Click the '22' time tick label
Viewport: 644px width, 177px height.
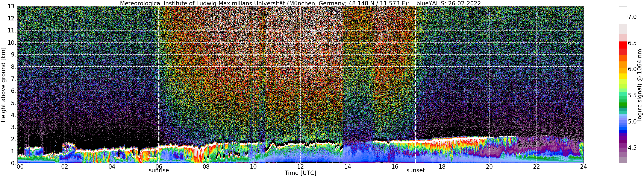point(536,166)
